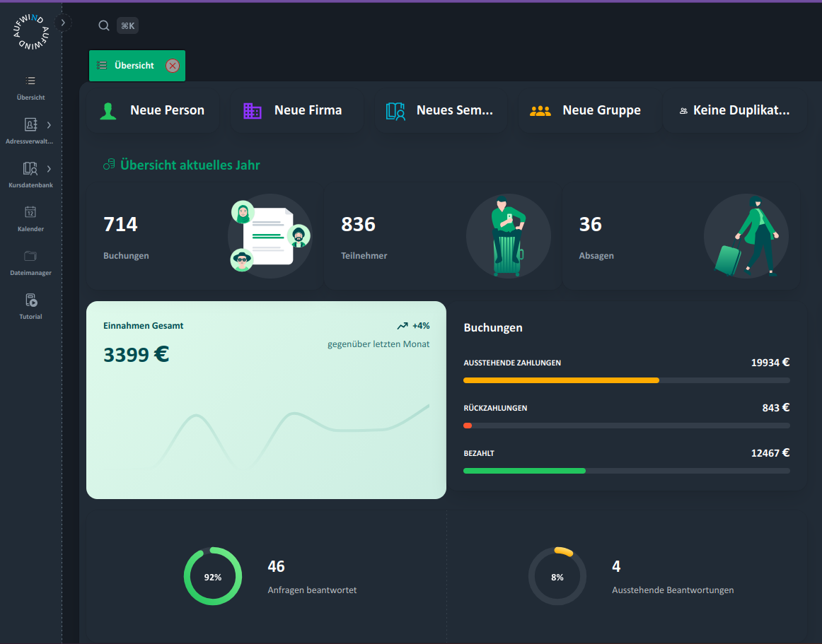Click the Ausstehende Zahlungen progress bar
The width and height of the screenshot is (822, 644).
pos(626,380)
